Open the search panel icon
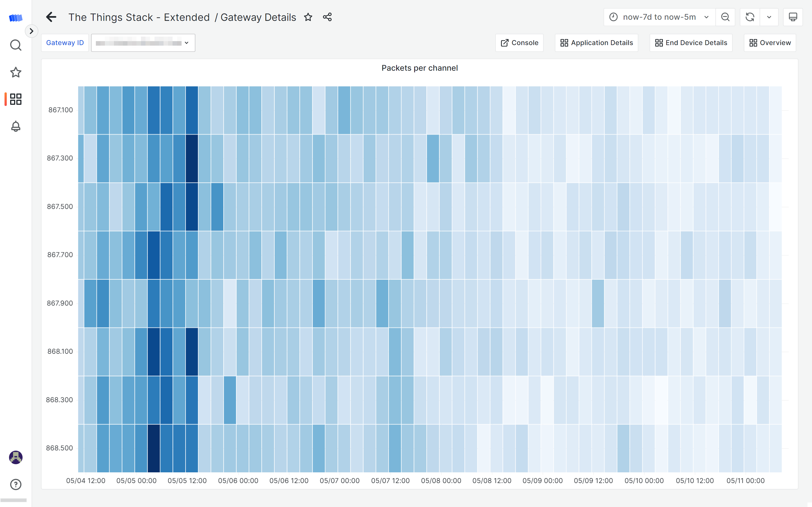This screenshot has width=812, height=507. [16, 45]
